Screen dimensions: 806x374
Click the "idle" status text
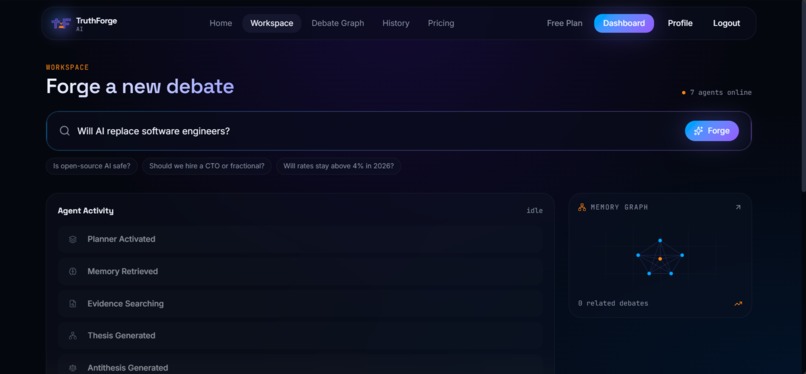click(535, 211)
